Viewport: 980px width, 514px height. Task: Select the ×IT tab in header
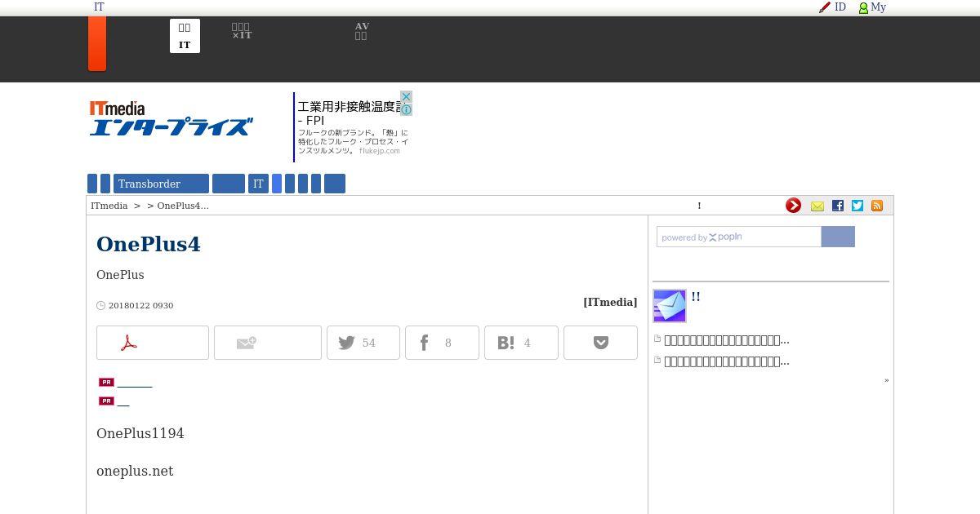[242, 31]
